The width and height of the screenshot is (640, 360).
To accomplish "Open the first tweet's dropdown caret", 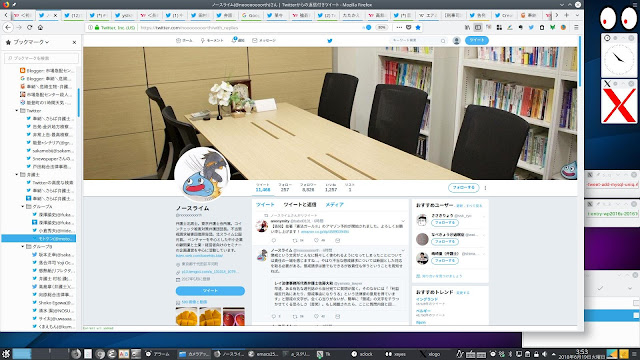I will pos(403,221).
